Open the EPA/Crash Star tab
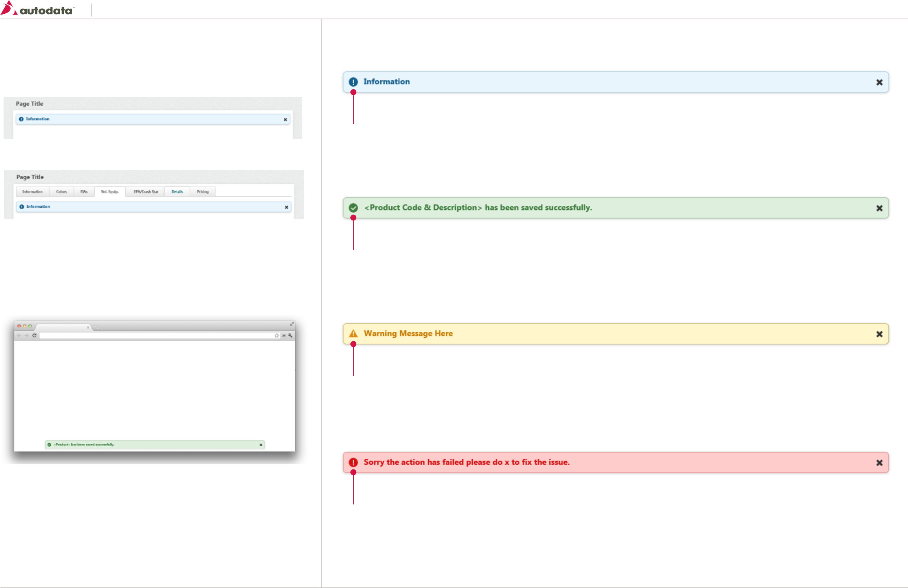This screenshot has width=908, height=588. point(146,192)
